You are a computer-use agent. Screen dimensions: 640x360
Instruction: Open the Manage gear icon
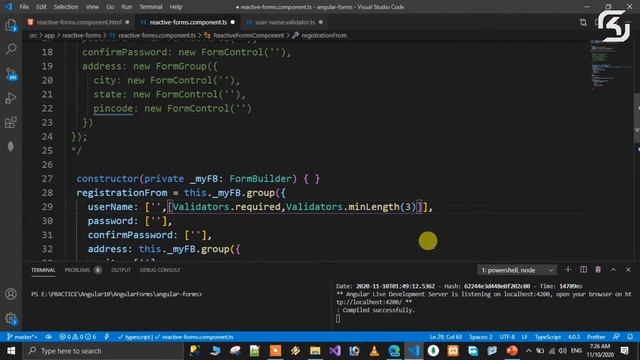[x=11, y=318]
